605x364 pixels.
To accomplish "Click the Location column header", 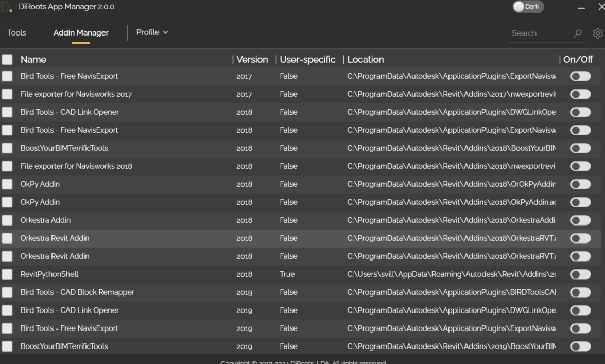I will pos(366,59).
